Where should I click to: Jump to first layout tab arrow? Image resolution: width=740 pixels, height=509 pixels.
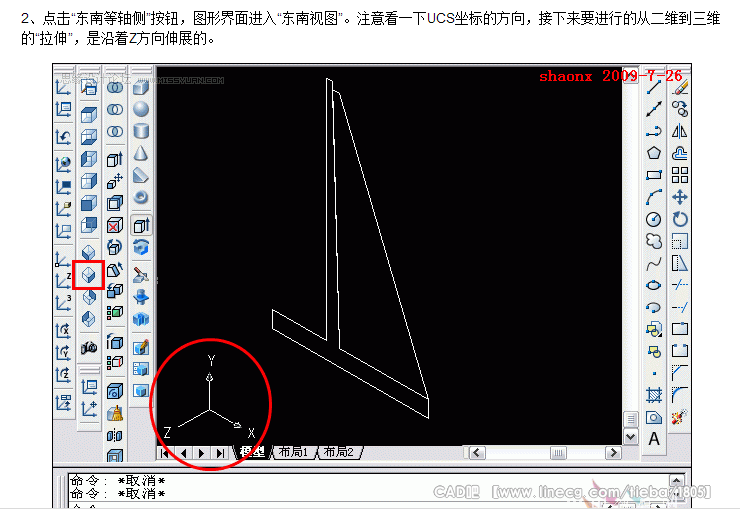coord(165,453)
